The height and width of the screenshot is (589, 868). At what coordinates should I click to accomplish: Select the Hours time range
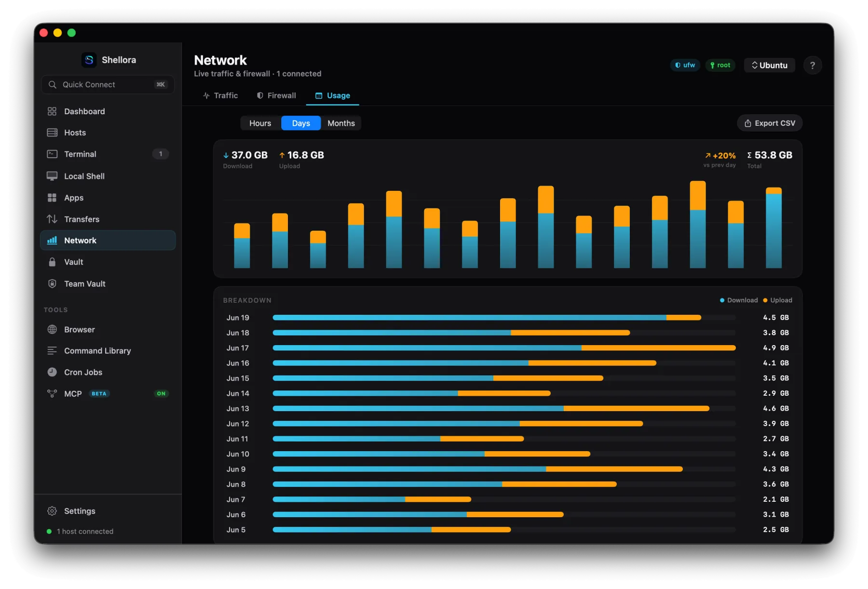click(x=260, y=123)
